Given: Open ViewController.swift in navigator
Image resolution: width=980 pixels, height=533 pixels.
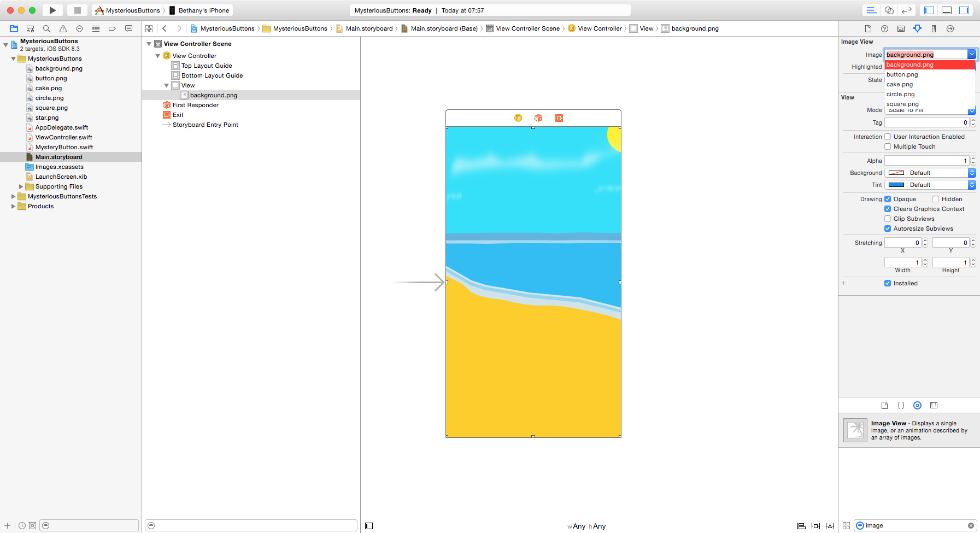Looking at the screenshot, I should [x=64, y=137].
